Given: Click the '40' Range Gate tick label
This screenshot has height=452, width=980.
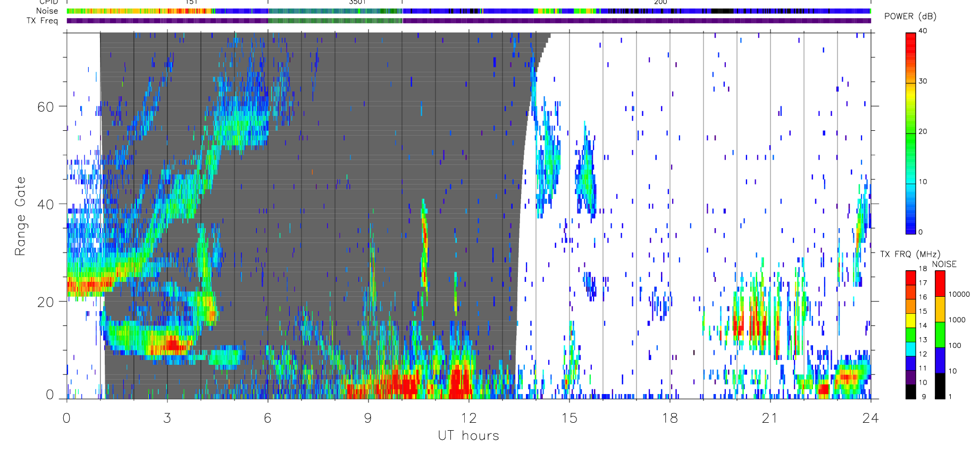Looking at the screenshot, I should click(x=46, y=204).
